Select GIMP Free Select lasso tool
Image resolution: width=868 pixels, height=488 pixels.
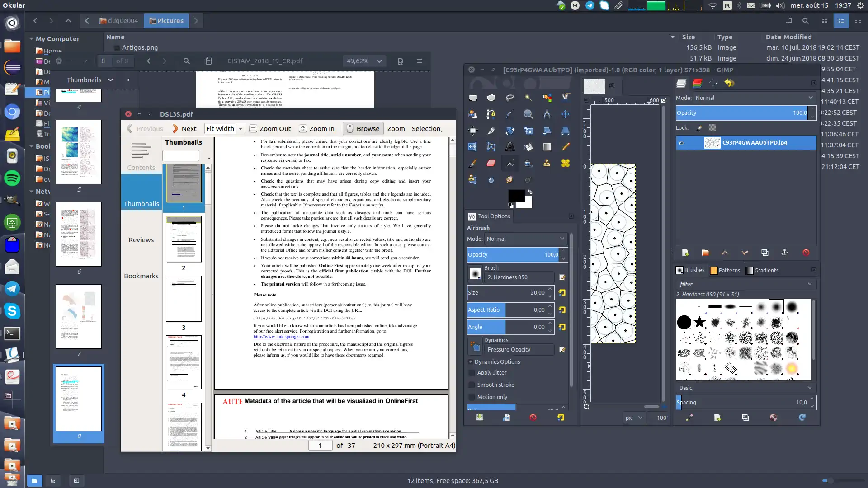pos(509,98)
